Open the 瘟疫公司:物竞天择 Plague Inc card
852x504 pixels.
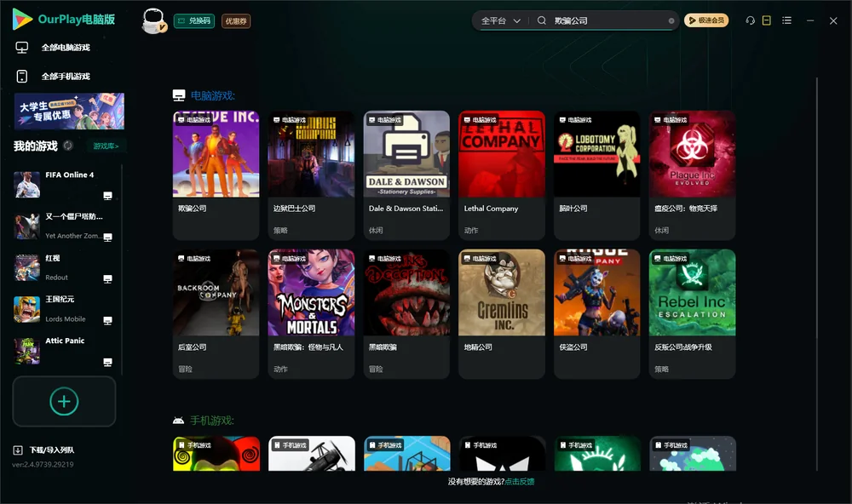(692, 175)
